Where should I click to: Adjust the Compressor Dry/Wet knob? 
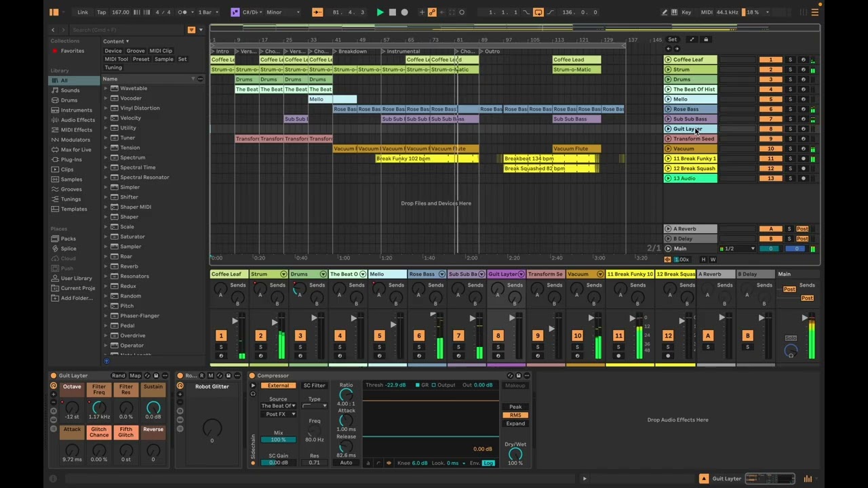point(515,454)
